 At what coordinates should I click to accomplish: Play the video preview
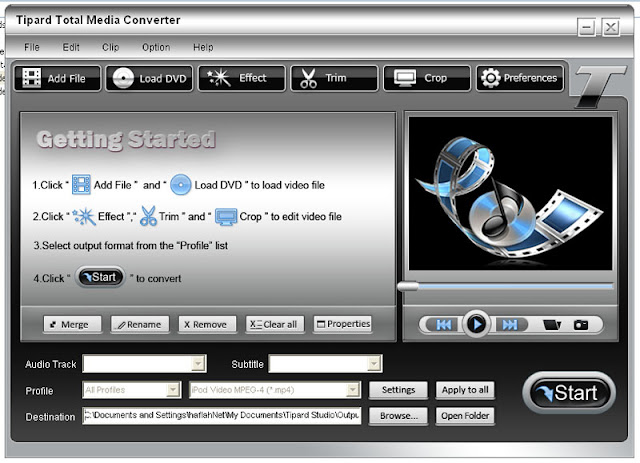(476, 324)
